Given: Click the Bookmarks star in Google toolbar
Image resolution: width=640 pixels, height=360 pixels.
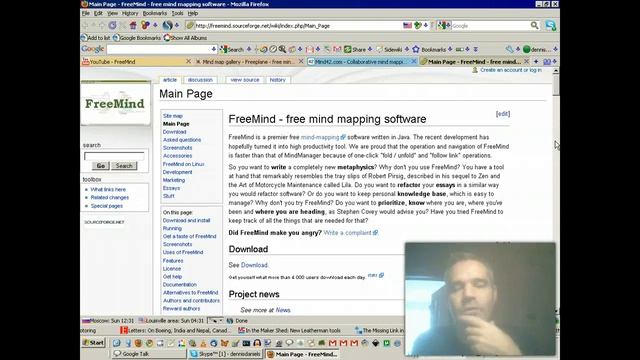Looking at the screenshot, I should click(x=416, y=49).
